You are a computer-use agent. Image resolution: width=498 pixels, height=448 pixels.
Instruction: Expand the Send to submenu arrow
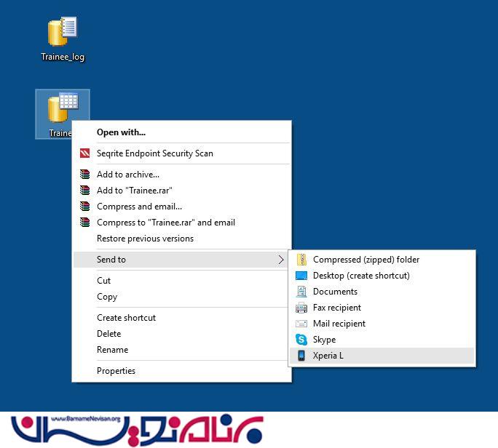(x=281, y=260)
